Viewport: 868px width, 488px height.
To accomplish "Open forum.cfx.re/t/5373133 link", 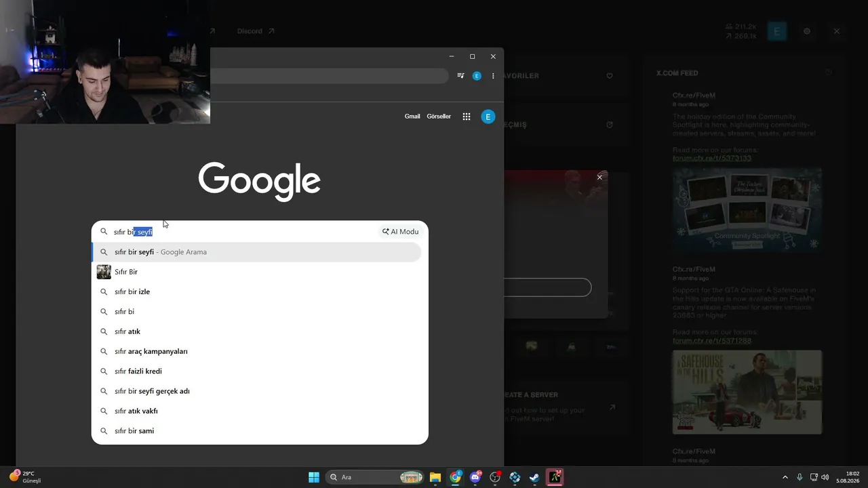I will tap(712, 159).
